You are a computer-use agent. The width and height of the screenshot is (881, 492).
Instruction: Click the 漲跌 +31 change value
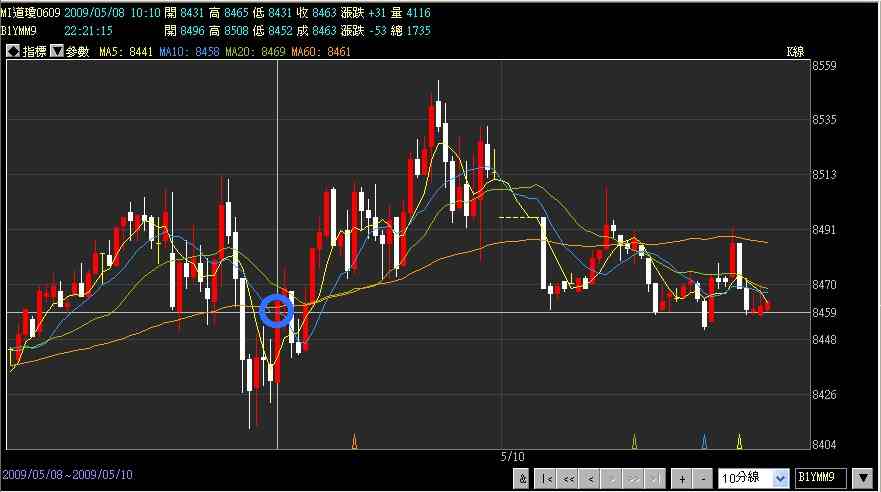pos(363,12)
